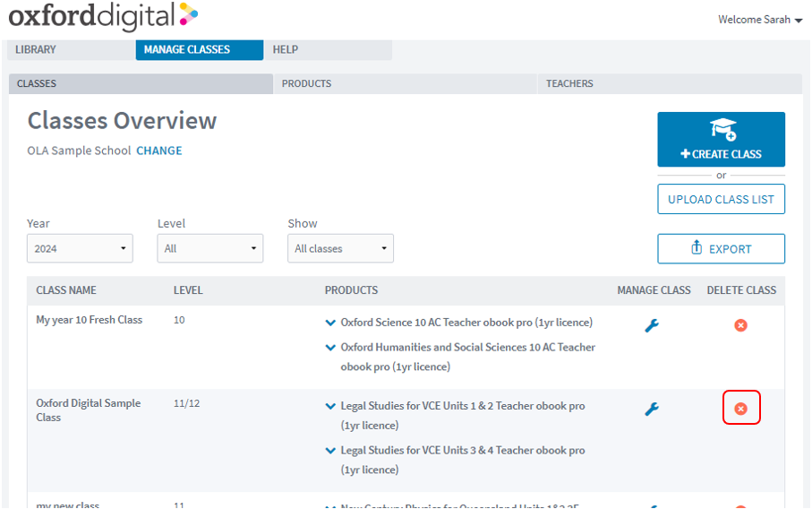
Task: Click the Level column header
Action: [188, 290]
